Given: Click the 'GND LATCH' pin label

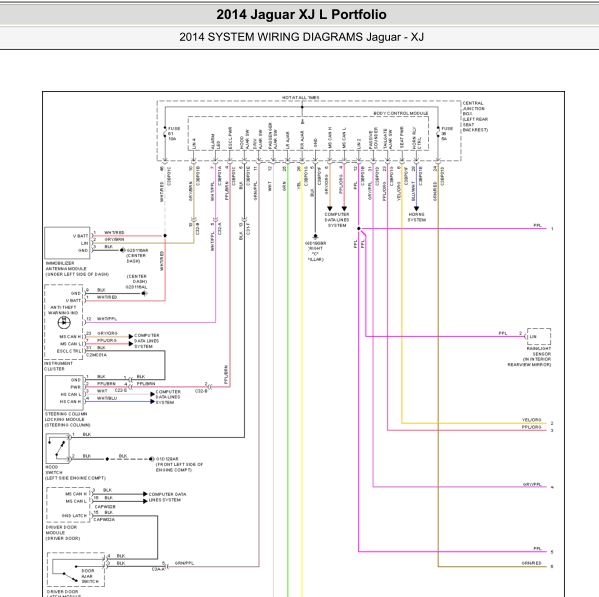Looking at the screenshot, I should [74, 516].
